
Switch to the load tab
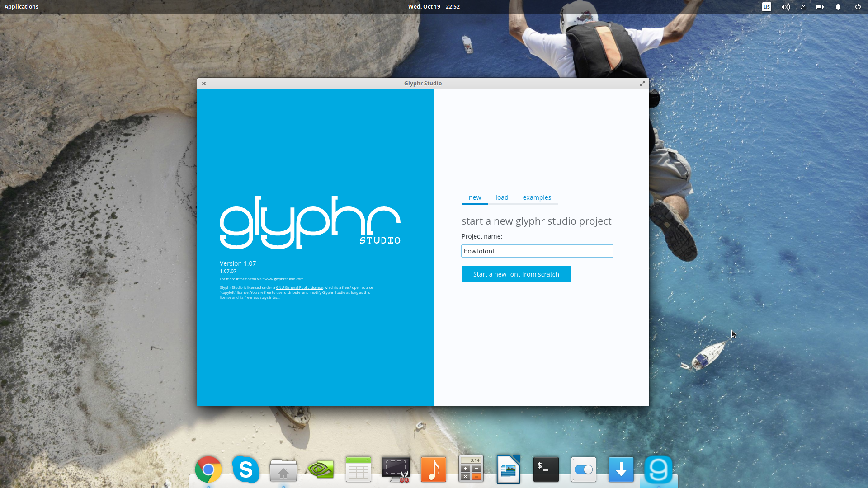(x=502, y=197)
